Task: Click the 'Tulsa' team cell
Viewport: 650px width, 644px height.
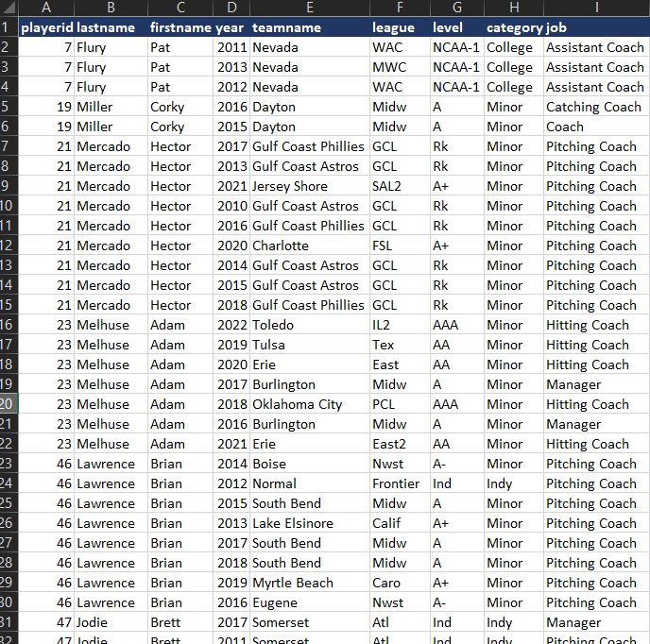Action: pos(268,345)
